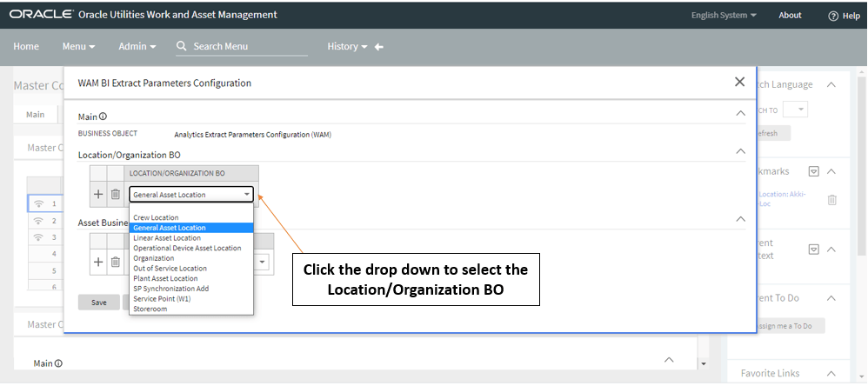This screenshot has width=868, height=386.
Task: Select General Asset Location option
Action: [191, 227]
